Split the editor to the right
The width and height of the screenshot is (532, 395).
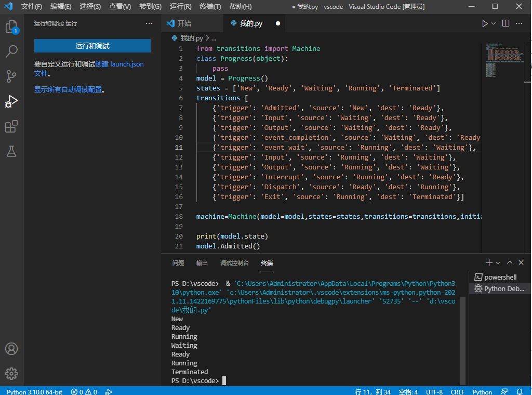(506, 23)
